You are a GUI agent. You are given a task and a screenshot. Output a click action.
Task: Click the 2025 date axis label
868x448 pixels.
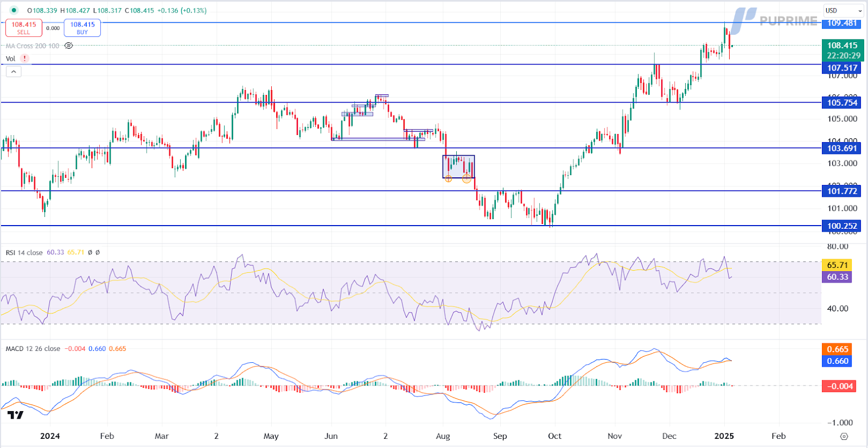724,436
